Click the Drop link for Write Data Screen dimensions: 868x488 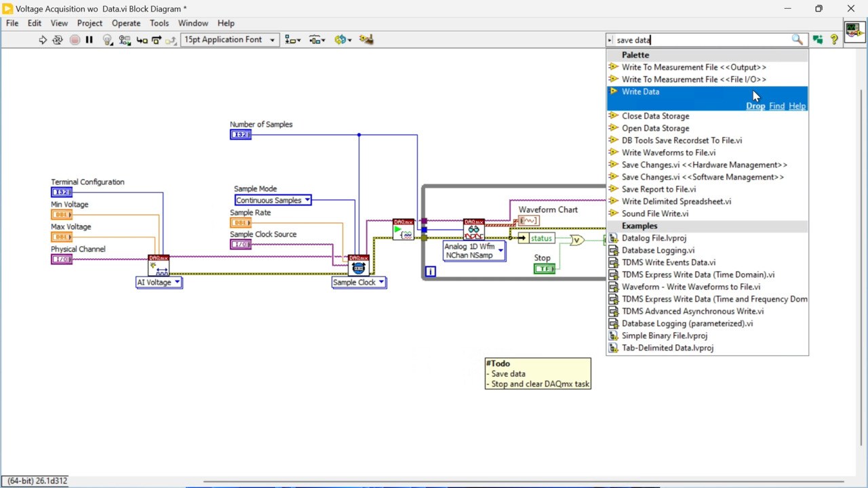tap(755, 106)
